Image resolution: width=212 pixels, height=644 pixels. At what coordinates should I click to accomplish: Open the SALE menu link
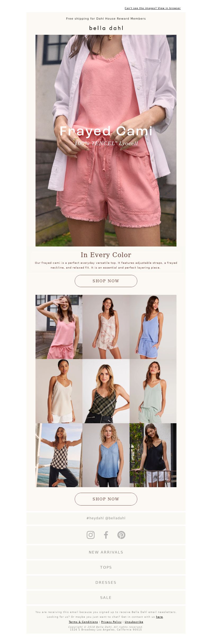click(106, 597)
